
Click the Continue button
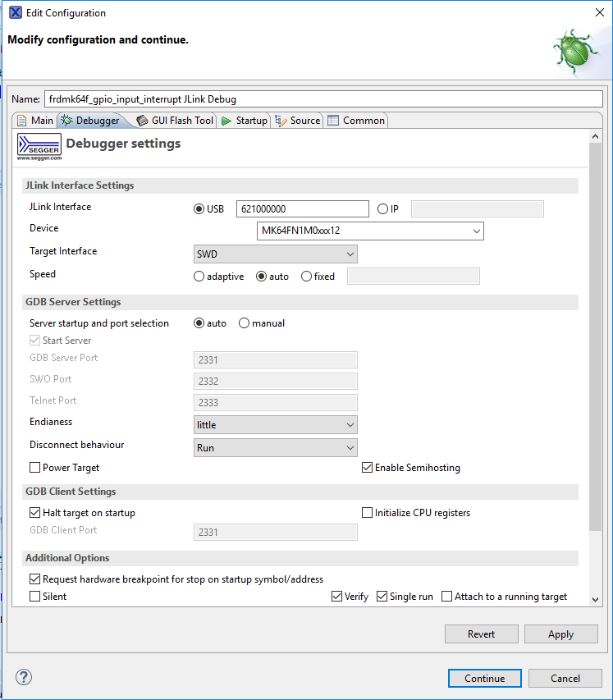point(484,678)
